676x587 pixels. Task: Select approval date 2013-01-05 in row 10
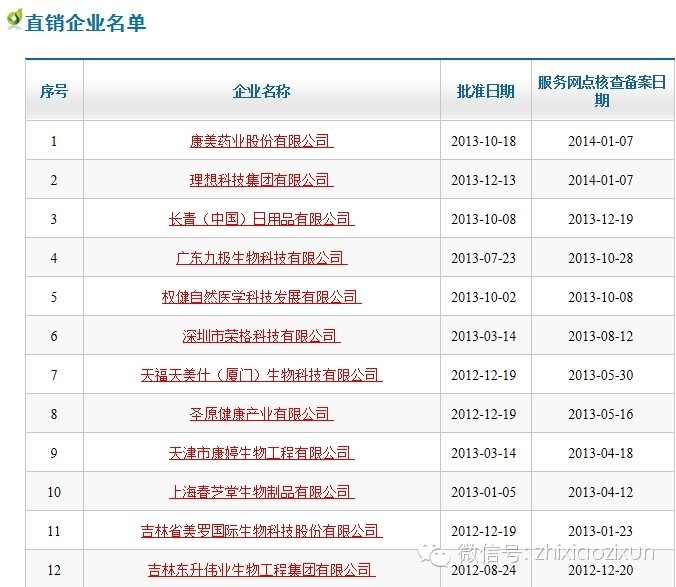(484, 492)
